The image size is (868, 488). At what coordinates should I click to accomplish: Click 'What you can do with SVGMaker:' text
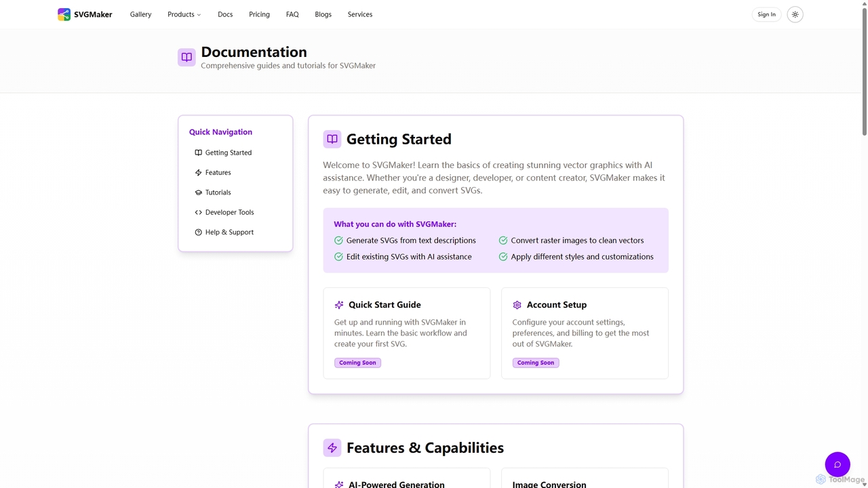395,224
